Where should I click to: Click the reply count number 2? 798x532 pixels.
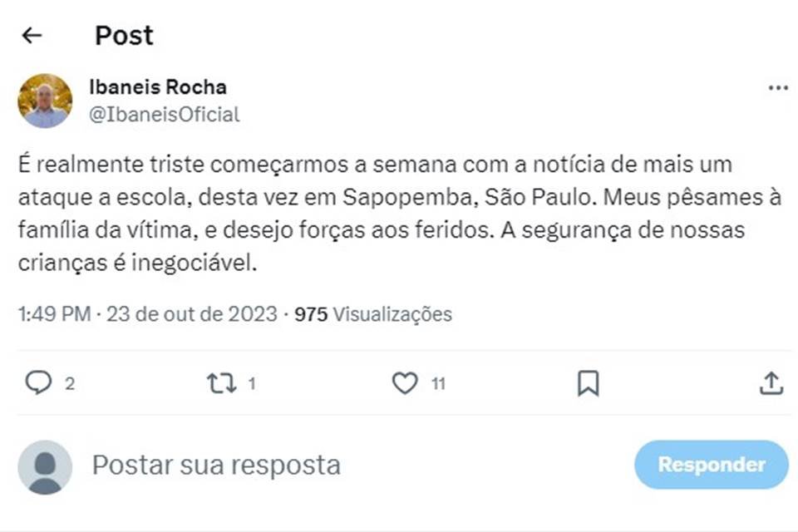coord(70,384)
